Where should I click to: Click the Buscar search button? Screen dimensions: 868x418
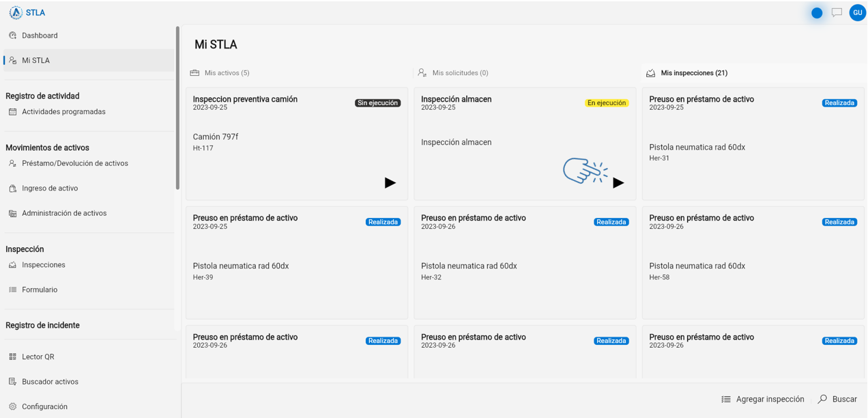(837, 399)
